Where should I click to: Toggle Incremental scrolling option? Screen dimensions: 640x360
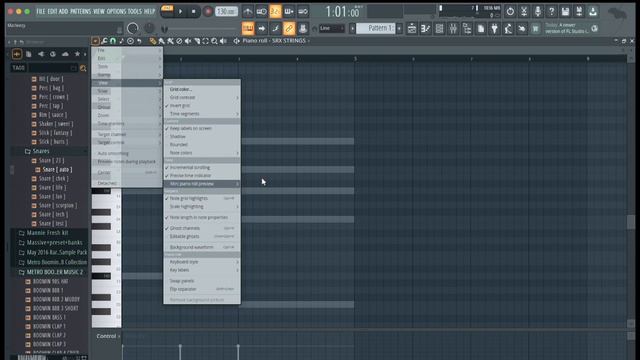coord(202,167)
